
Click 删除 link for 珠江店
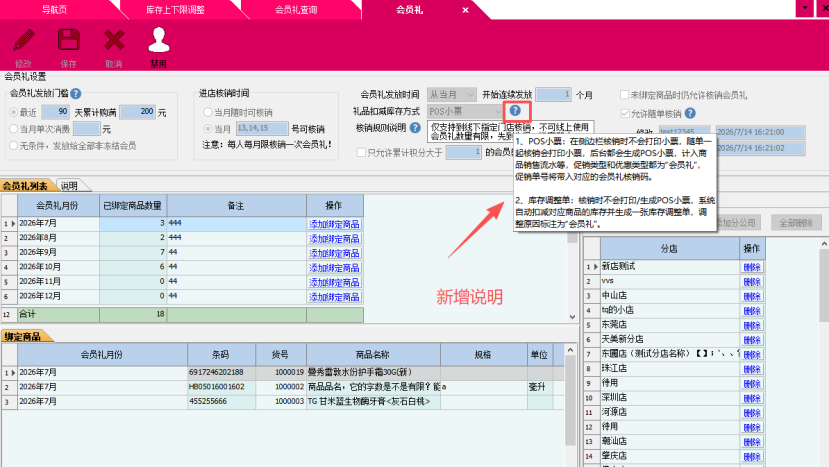(752, 369)
